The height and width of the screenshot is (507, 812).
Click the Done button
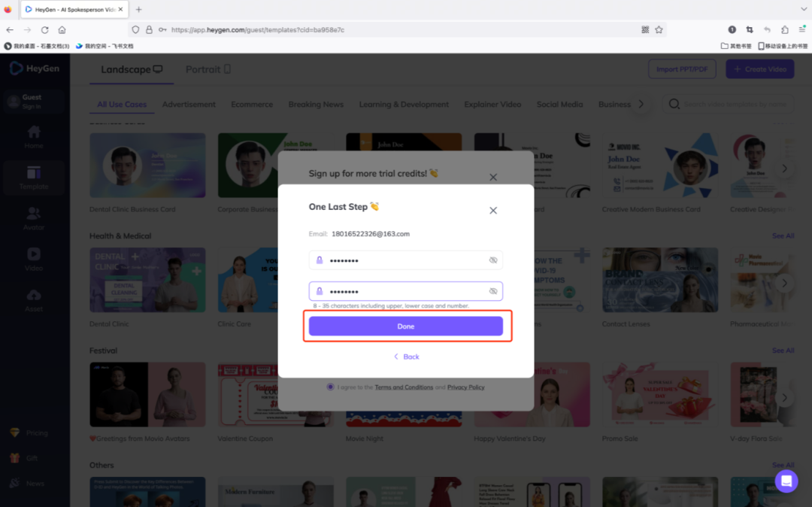[405, 326]
